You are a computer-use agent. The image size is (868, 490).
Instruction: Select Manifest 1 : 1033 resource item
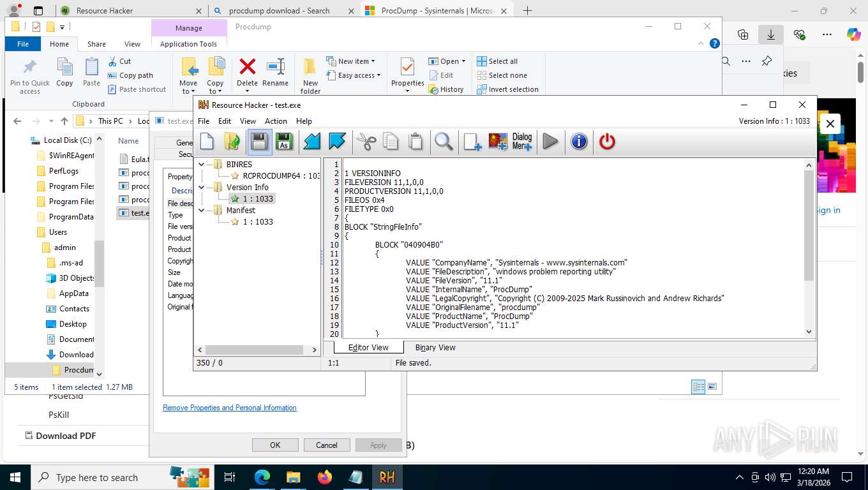click(x=251, y=221)
